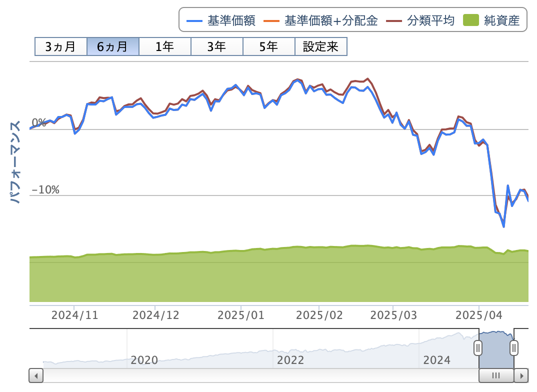Select the 3ヵ月 period button
Screen dimensions: 537x392
tap(60, 46)
